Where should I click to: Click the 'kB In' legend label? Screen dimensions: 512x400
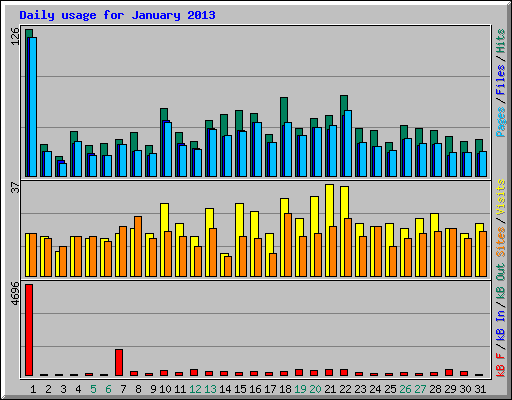tap(500, 325)
